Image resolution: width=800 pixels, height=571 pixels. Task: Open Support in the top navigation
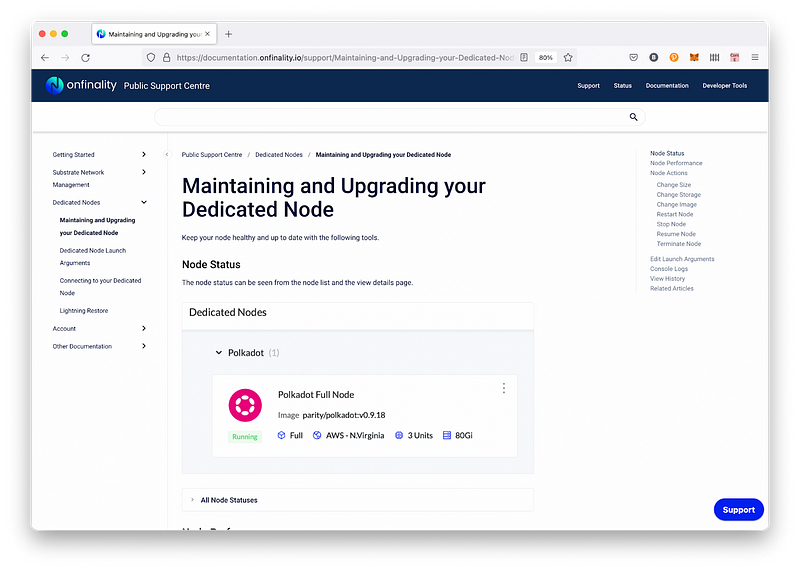pos(588,86)
